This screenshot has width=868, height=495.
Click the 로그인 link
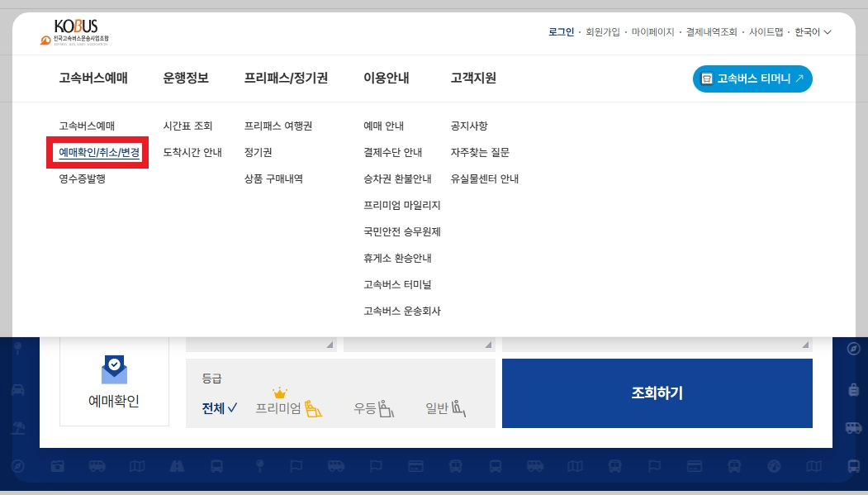[x=562, y=31]
